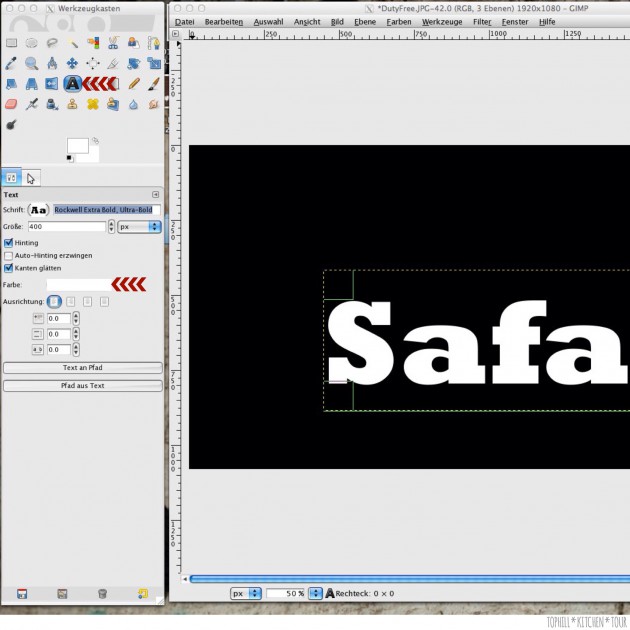Select the Foreground Select tool

pos(133,43)
